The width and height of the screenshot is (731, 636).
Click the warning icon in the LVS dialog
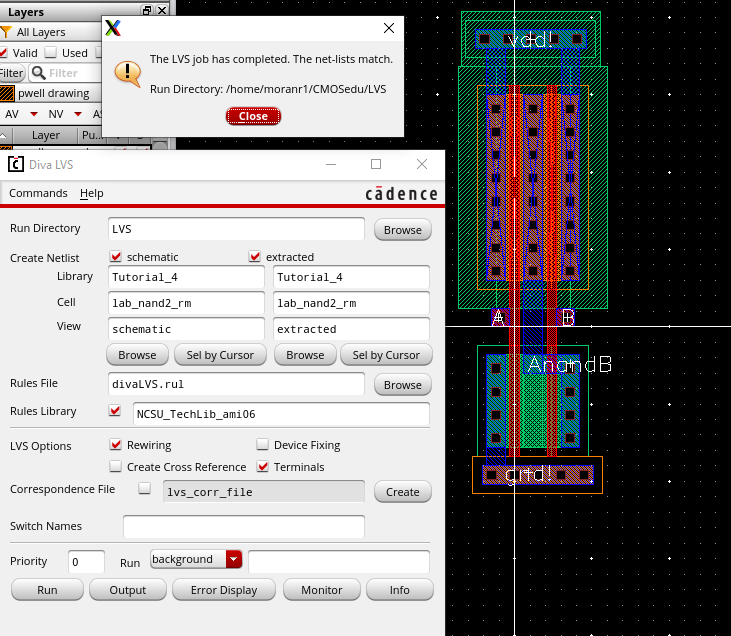click(x=128, y=73)
